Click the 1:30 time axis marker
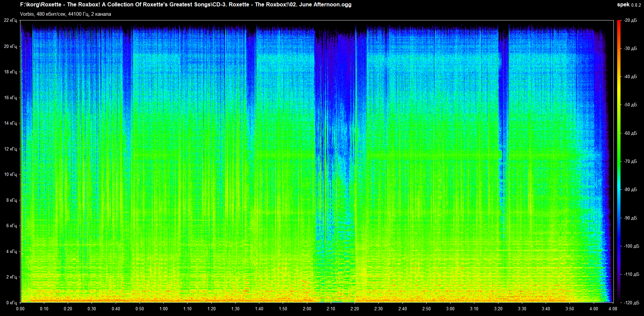 click(235, 309)
